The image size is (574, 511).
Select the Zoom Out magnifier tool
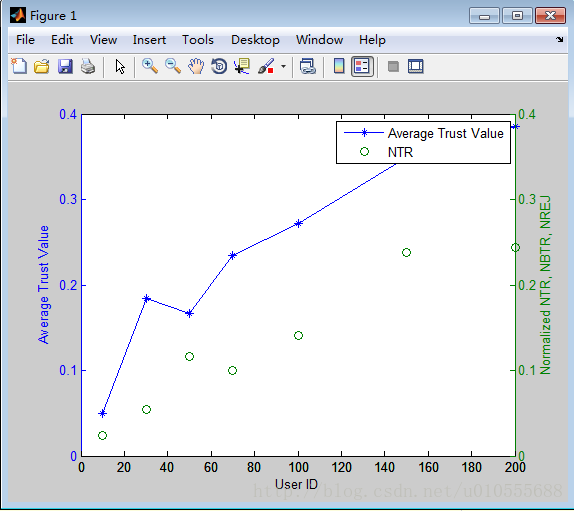[173, 67]
